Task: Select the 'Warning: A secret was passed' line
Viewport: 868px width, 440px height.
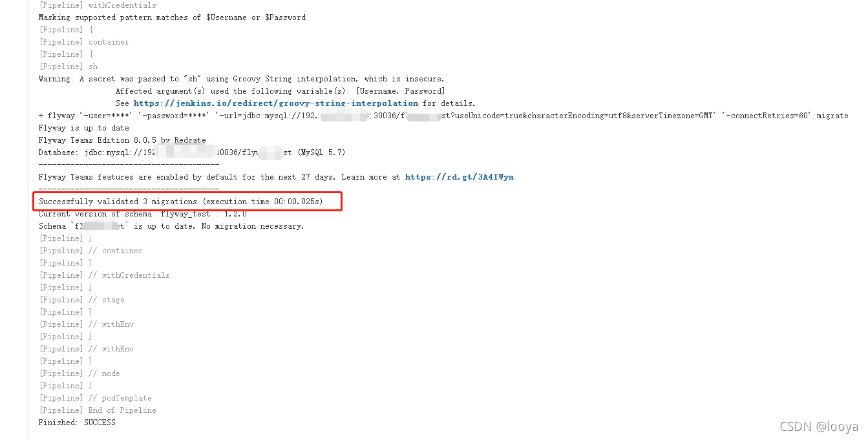Action: click(241, 79)
